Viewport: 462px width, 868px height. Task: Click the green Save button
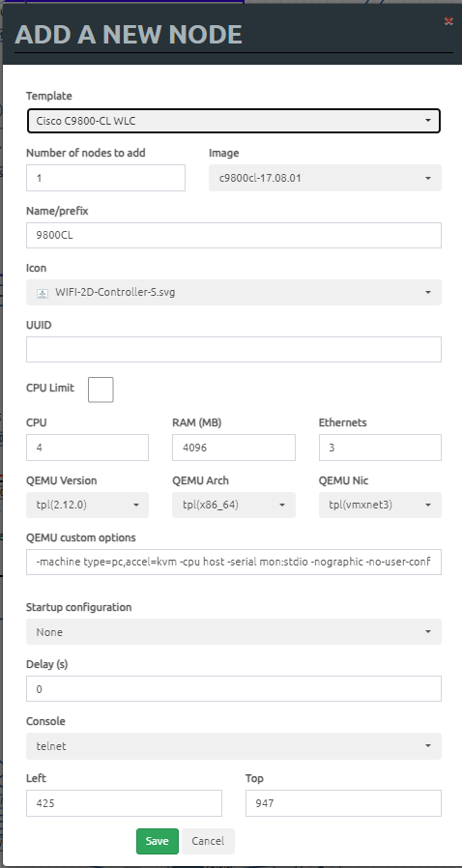[x=158, y=841]
